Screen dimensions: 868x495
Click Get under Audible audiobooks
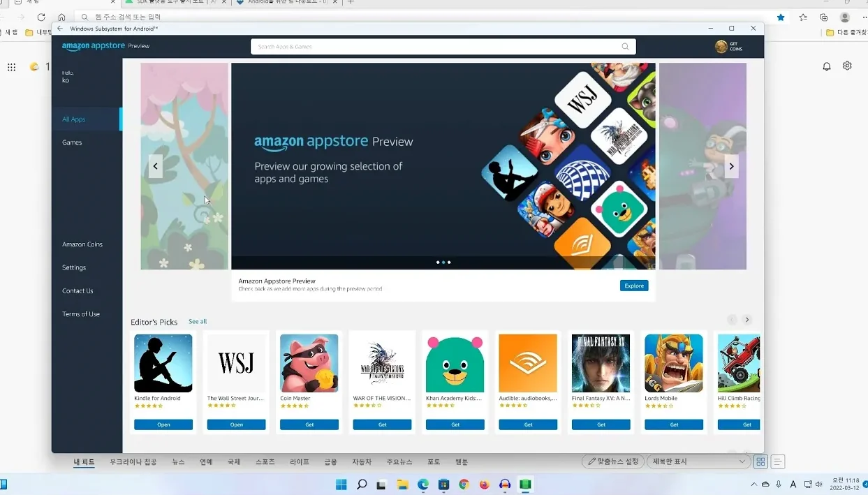528,424
